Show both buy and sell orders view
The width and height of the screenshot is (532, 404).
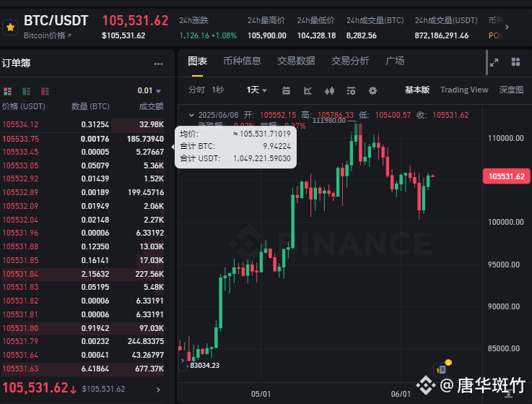click(x=7, y=91)
